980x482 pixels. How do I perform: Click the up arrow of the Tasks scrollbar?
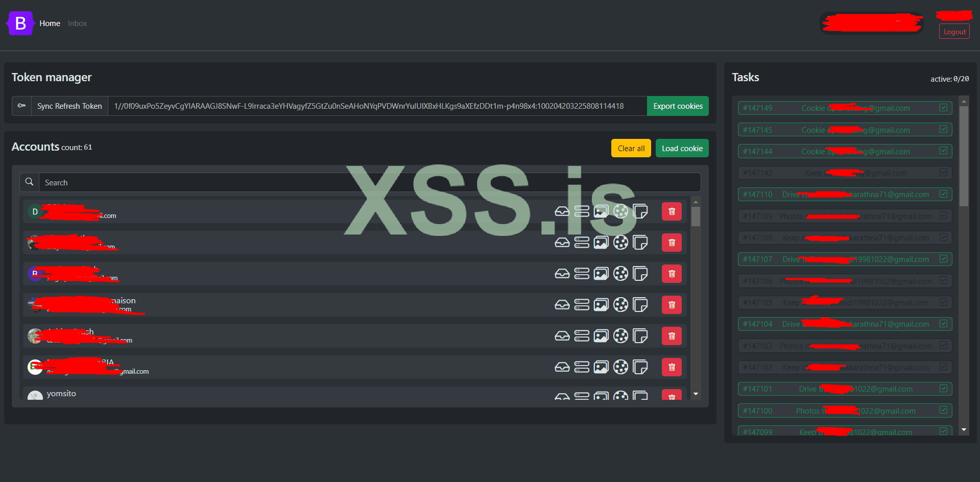click(x=964, y=101)
